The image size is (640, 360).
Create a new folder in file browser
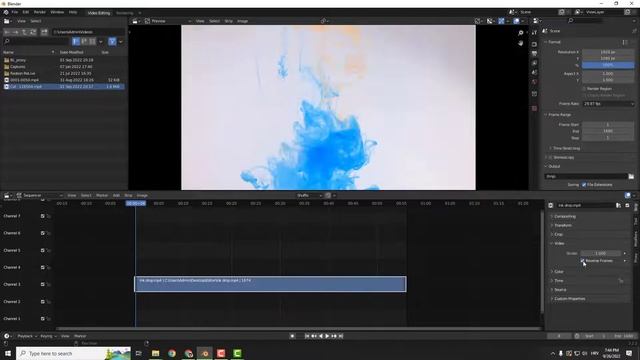(x=44, y=32)
